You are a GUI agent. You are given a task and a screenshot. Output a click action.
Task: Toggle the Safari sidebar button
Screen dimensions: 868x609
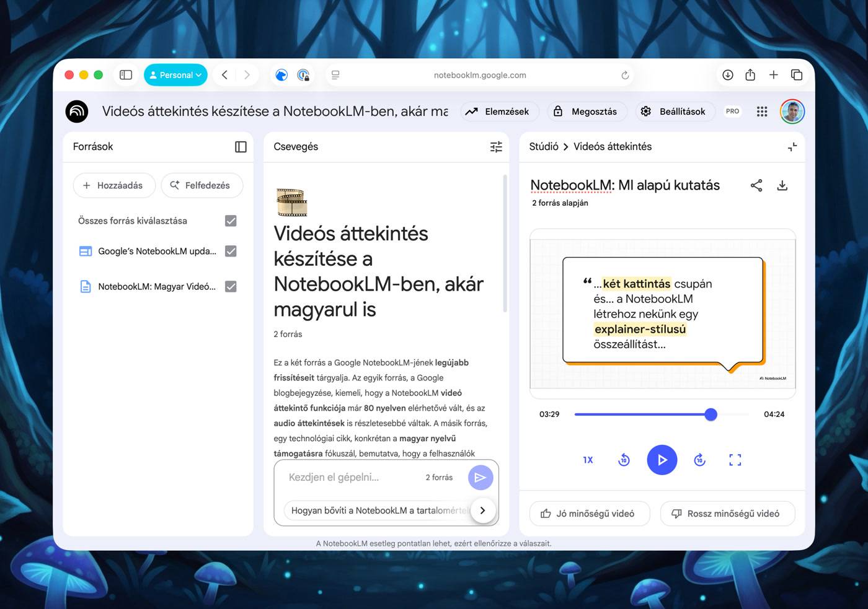[126, 75]
